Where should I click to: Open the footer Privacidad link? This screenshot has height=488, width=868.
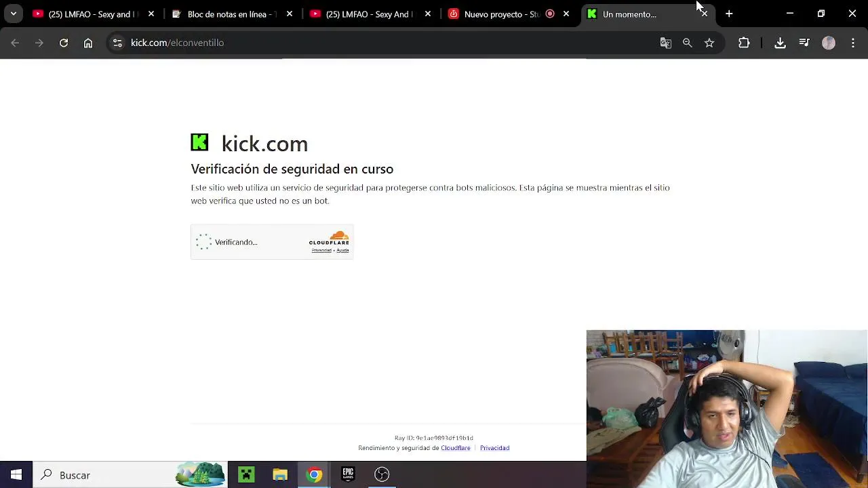tap(494, 448)
